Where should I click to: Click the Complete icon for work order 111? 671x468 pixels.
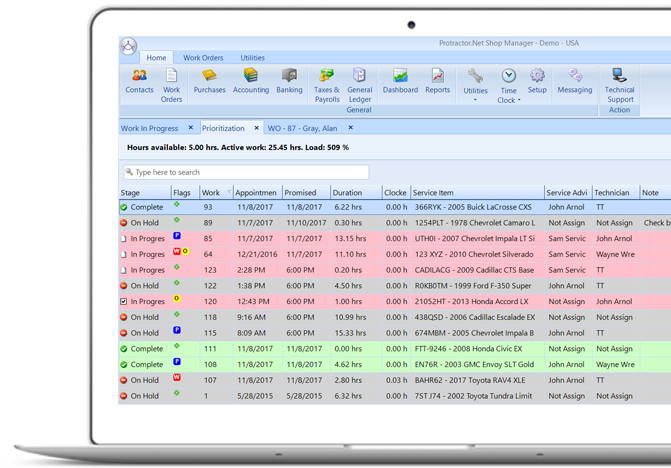(x=124, y=349)
